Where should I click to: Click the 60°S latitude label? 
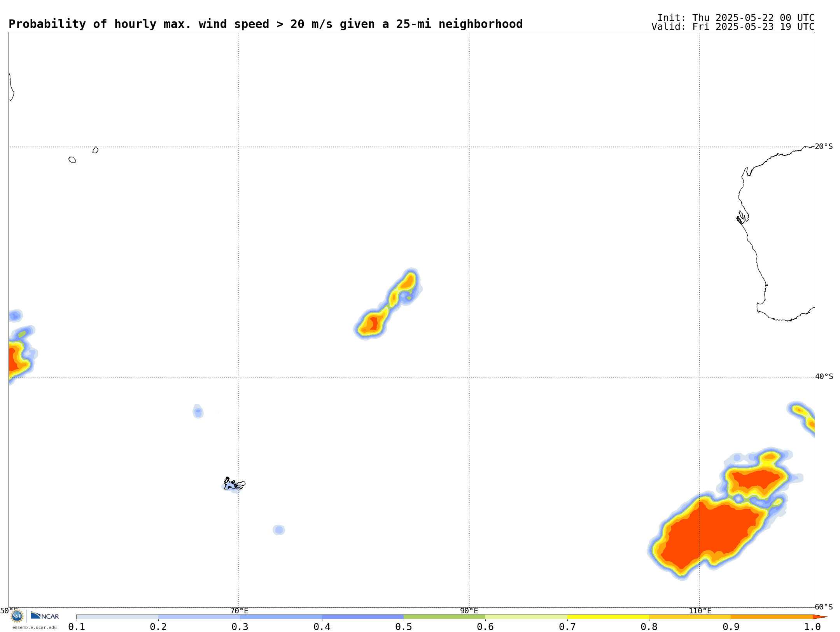[824, 607]
